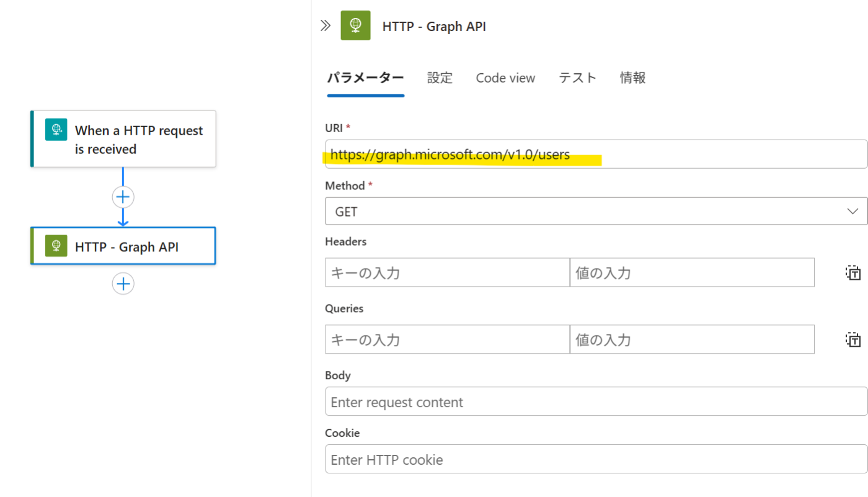Switch Queries to text mode icon
This screenshot has width=868, height=497.
pyautogui.click(x=853, y=339)
